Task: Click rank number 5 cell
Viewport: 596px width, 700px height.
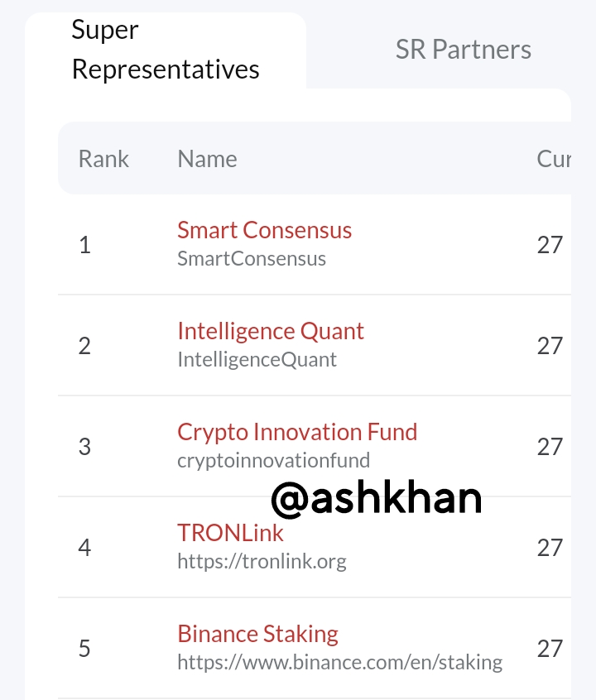Action: tap(84, 649)
